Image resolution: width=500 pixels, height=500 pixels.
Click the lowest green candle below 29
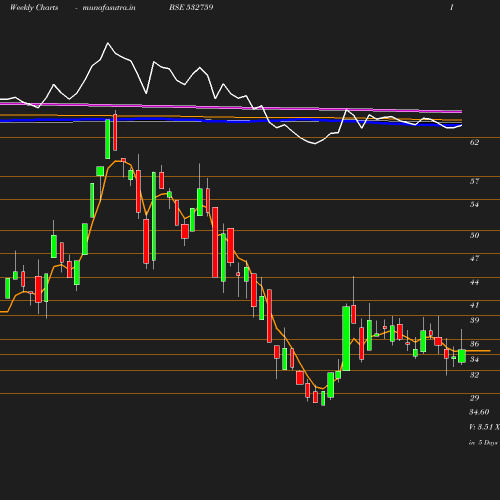[x=323, y=398]
